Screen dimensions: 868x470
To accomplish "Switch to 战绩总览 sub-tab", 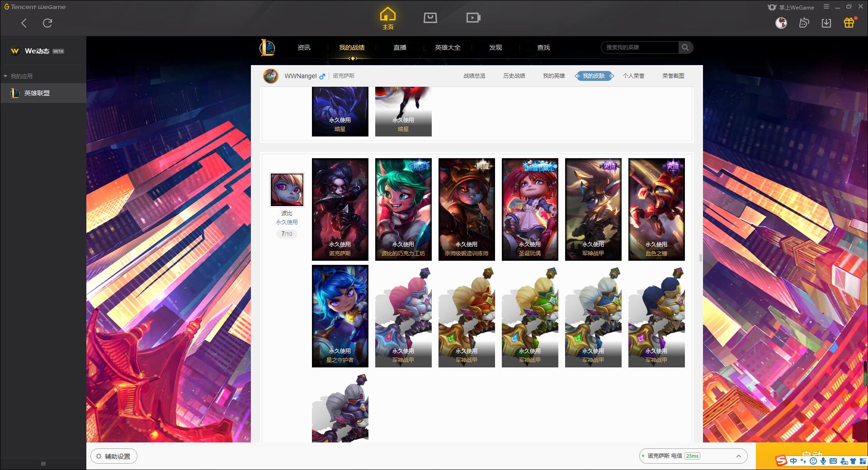I will click(474, 76).
